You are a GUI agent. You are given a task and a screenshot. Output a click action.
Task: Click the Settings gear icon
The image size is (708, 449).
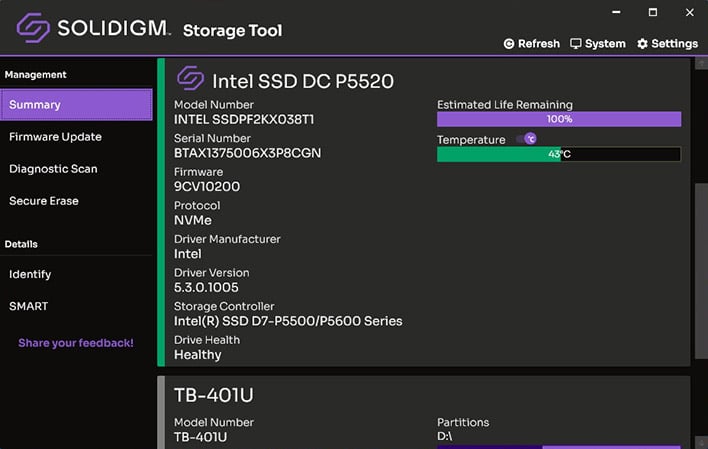pyautogui.click(x=642, y=44)
